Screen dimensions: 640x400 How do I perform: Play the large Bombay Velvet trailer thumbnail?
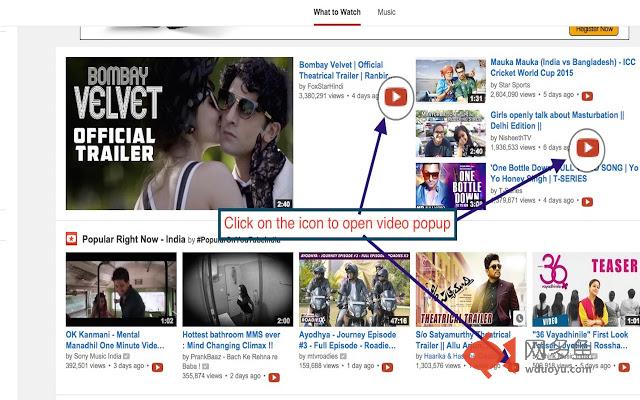(x=179, y=133)
